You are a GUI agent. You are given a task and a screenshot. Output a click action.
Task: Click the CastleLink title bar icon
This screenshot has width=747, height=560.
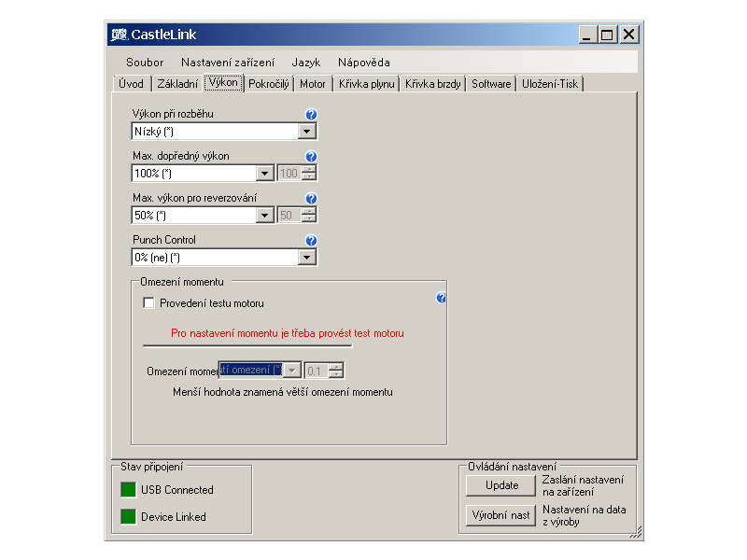tap(119, 35)
